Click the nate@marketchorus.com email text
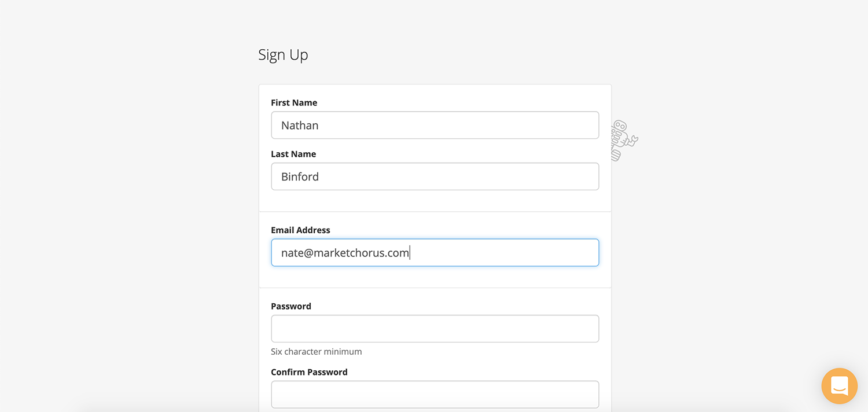Image resolution: width=868 pixels, height=412 pixels. click(x=345, y=253)
